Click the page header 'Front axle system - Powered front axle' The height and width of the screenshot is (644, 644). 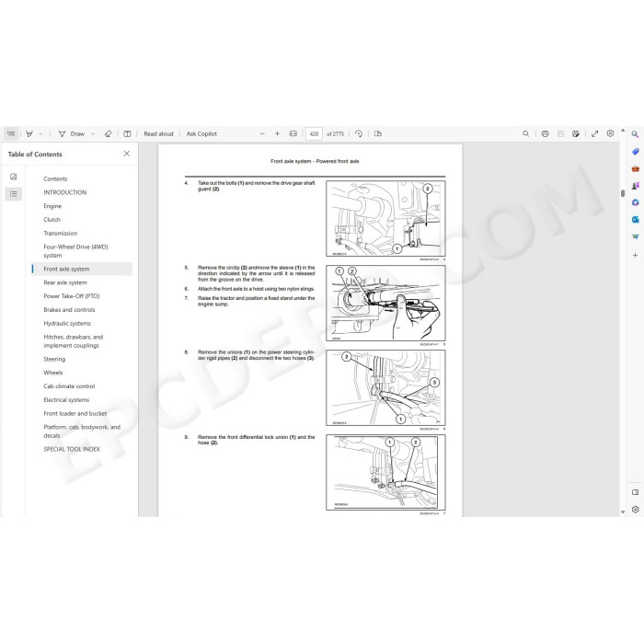315,161
